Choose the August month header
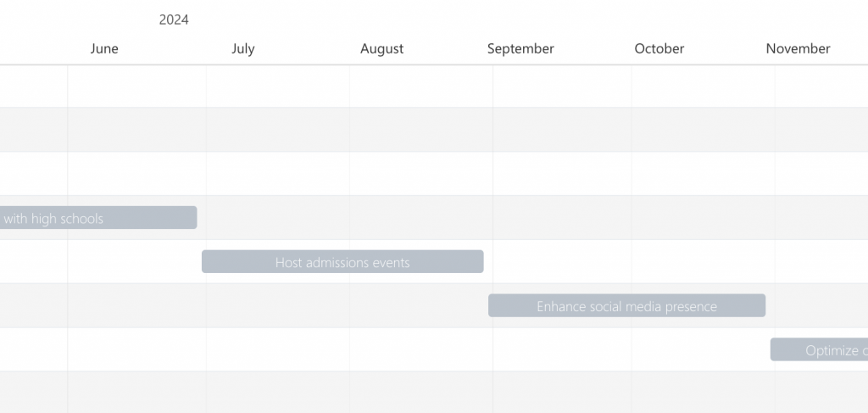 [382, 48]
